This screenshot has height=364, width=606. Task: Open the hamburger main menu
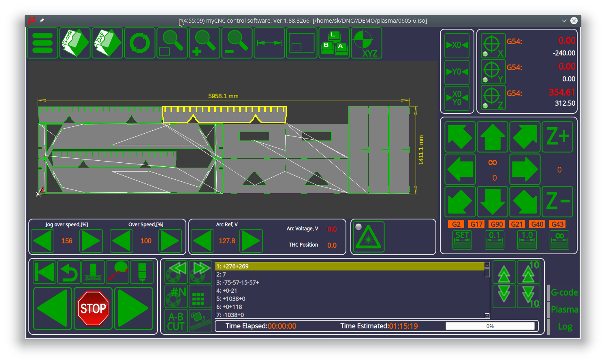pos(43,43)
